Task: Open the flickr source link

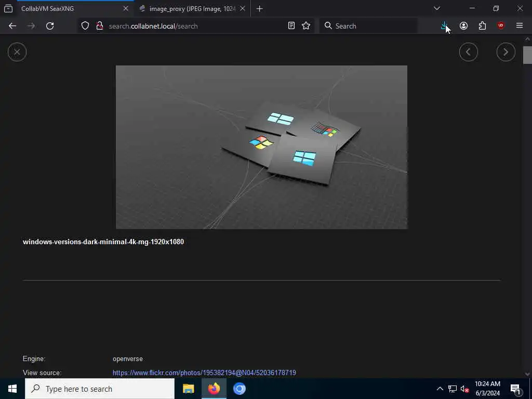Action: point(204,373)
